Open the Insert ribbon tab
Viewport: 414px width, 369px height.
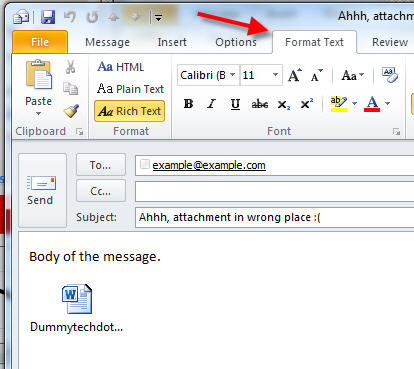pyautogui.click(x=172, y=42)
